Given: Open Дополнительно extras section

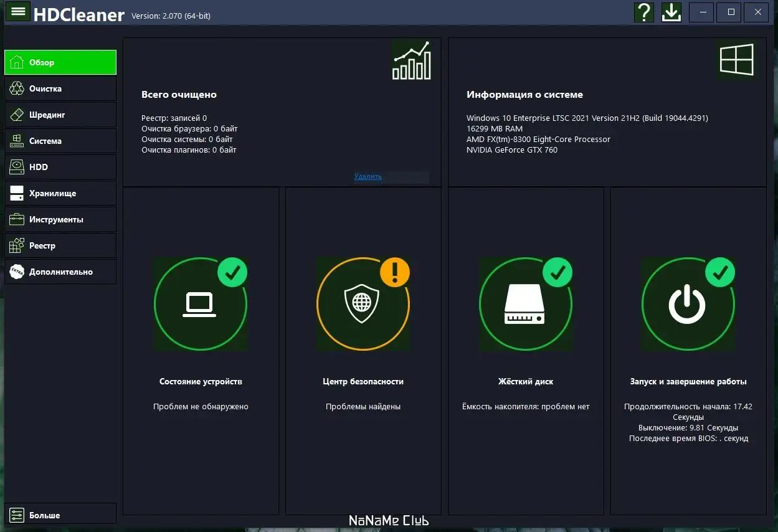Looking at the screenshot, I should [60, 272].
